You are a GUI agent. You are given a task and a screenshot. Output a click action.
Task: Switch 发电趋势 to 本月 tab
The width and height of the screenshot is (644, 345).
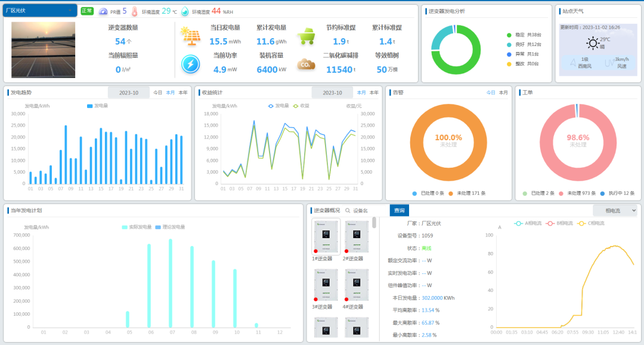pyautogui.click(x=171, y=93)
